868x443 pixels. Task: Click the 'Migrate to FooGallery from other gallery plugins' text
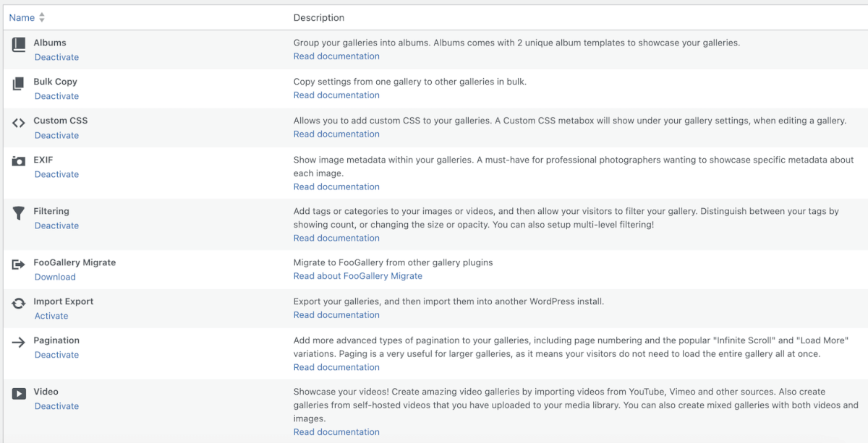[x=393, y=262]
